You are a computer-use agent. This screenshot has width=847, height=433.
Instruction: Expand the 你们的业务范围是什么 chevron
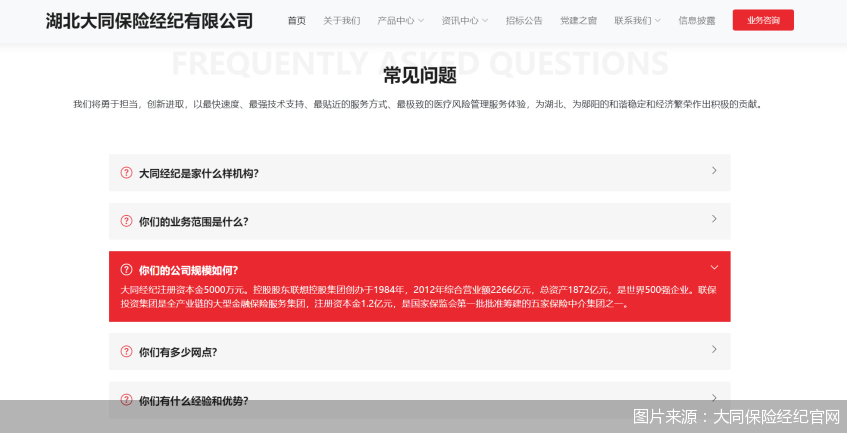point(714,219)
